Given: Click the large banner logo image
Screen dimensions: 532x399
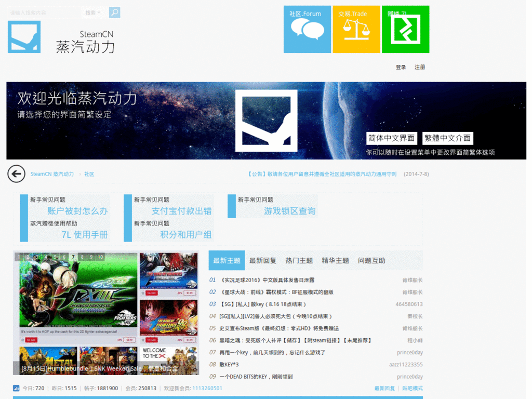Looking at the screenshot, I should [x=267, y=121].
